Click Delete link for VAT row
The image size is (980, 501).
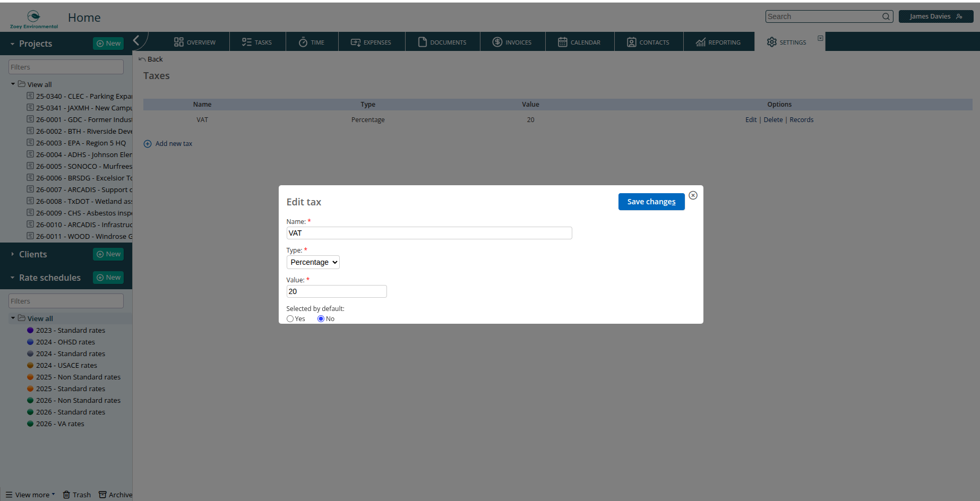(773, 120)
